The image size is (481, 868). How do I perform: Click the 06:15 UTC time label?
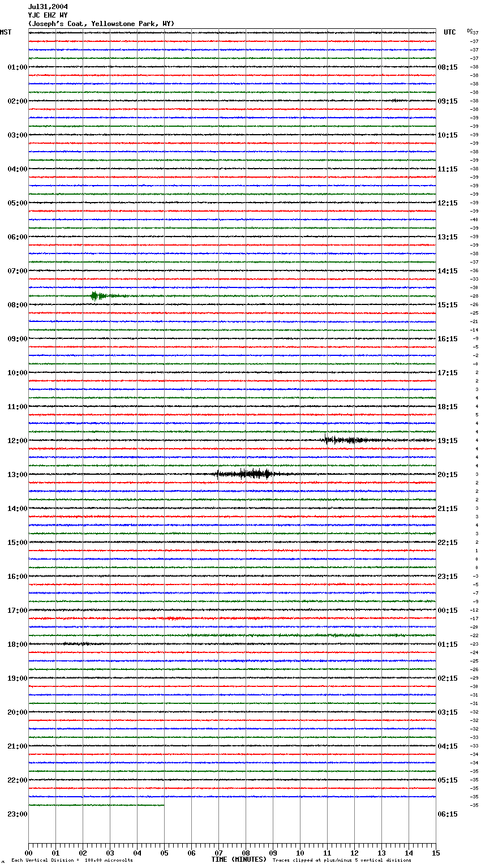(x=448, y=814)
